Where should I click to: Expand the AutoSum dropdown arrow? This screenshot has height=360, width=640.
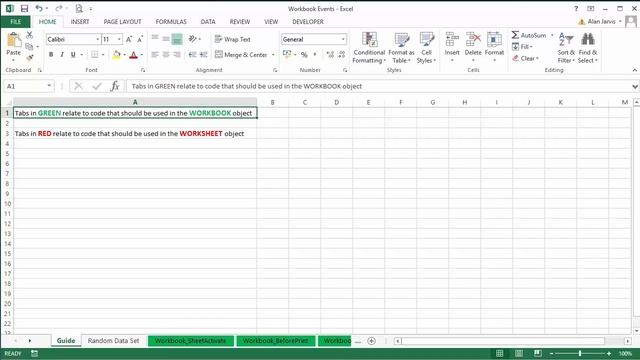pos(552,36)
